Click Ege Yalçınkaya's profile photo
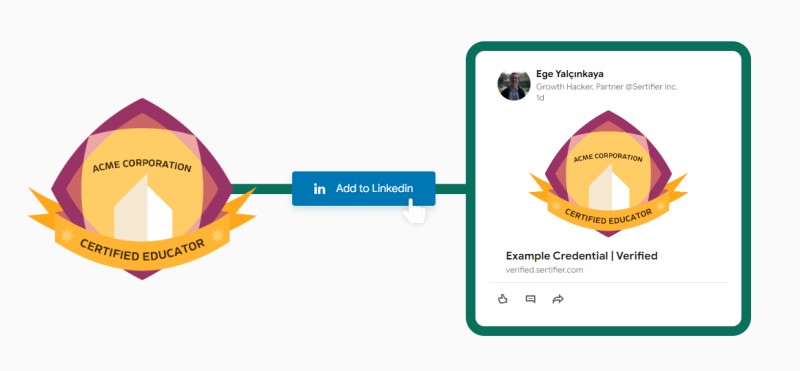Image resolution: width=800 pixels, height=371 pixels. click(x=514, y=85)
